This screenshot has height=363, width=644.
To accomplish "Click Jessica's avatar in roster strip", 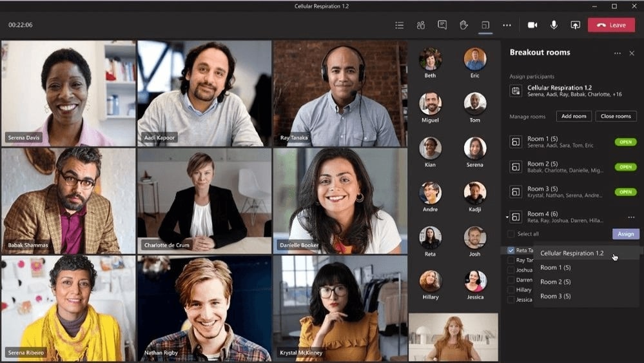I will pos(475,281).
